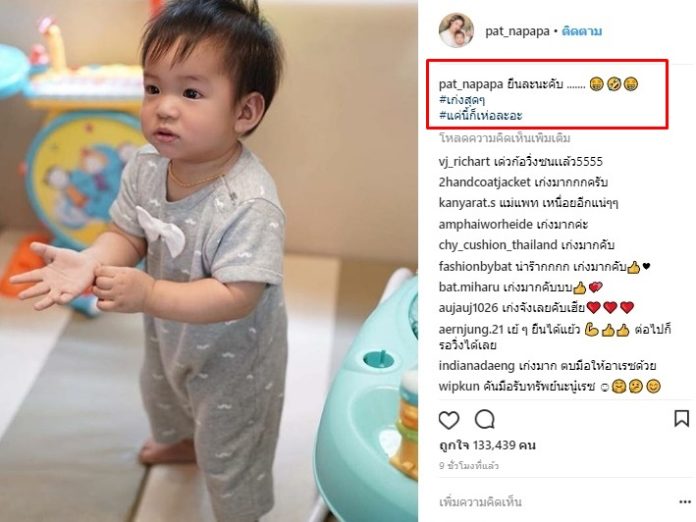Open commenter 2handcoatjacket profile
Screen dimensions: 696x522
[x=485, y=182]
